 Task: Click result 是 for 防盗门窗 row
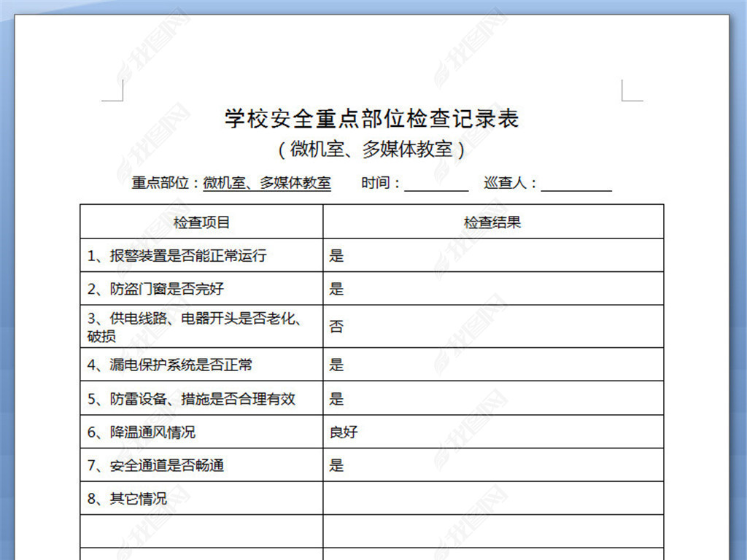click(x=336, y=289)
